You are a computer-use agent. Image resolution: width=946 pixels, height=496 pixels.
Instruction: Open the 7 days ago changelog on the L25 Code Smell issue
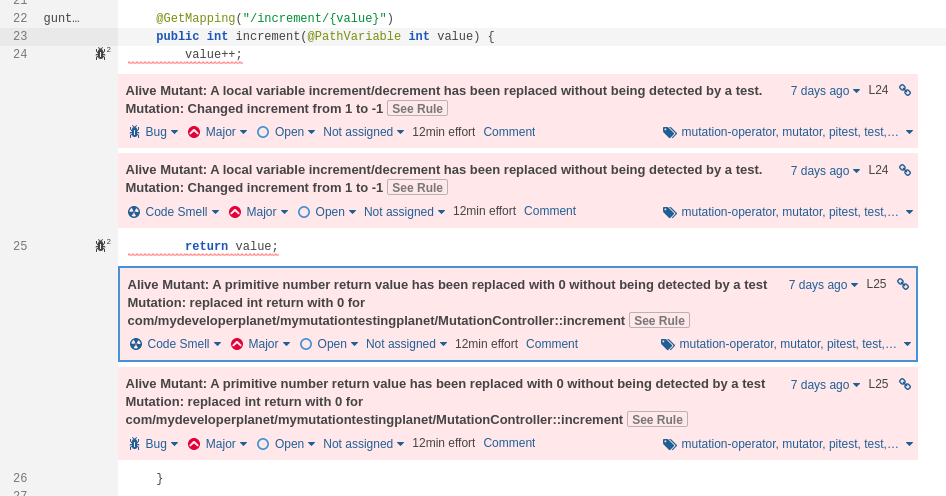pos(823,285)
